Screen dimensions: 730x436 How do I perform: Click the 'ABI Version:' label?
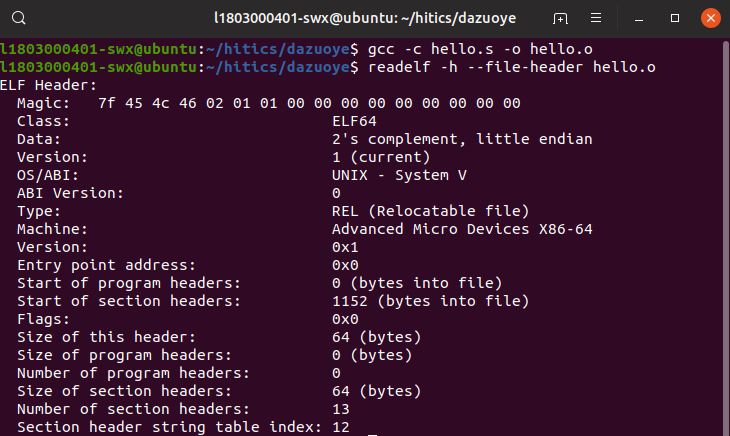point(70,193)
